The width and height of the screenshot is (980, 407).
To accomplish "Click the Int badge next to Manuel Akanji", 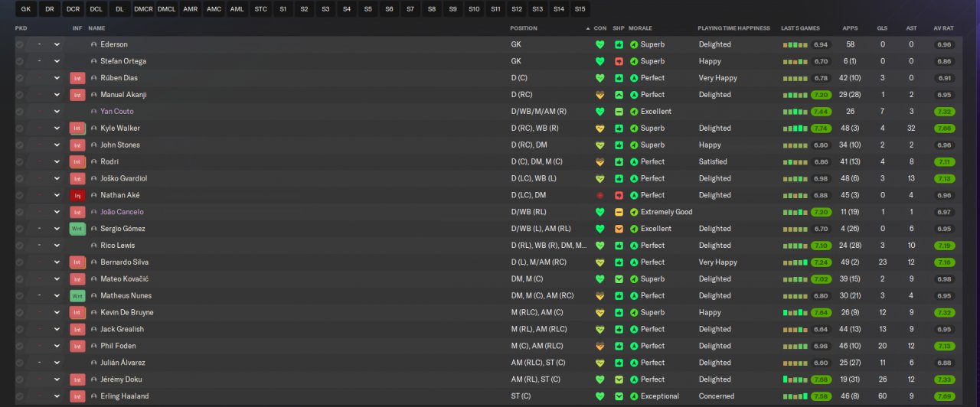I will point(77,95).
